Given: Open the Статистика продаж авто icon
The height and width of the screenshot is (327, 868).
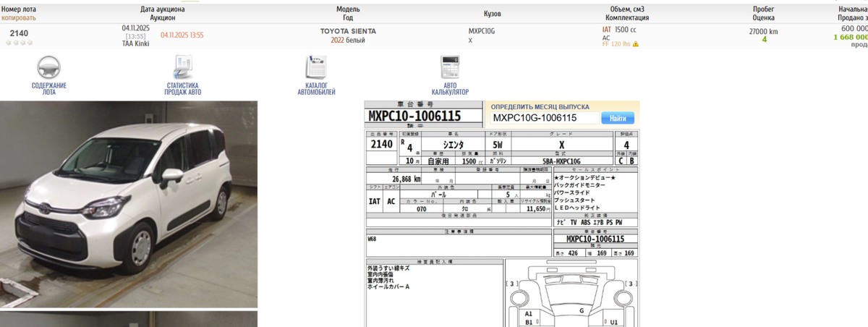Looking at the screenshot, I should coord(183,67).
